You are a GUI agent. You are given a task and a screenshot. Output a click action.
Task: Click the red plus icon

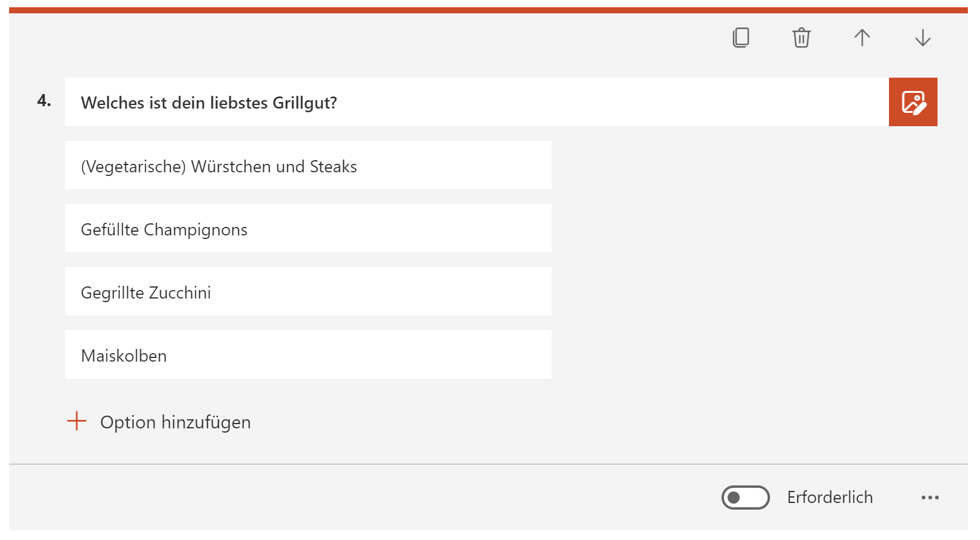tap(77, 421)
